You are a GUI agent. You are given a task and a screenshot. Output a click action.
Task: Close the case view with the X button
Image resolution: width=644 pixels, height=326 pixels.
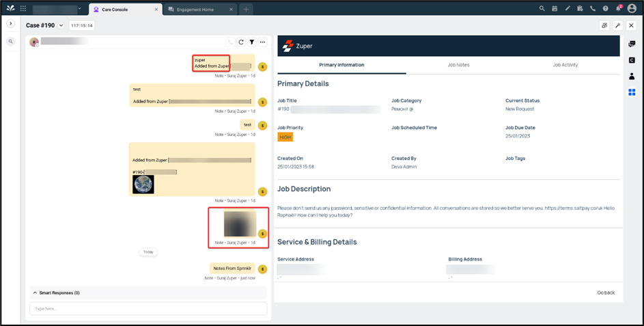point(631,25)
